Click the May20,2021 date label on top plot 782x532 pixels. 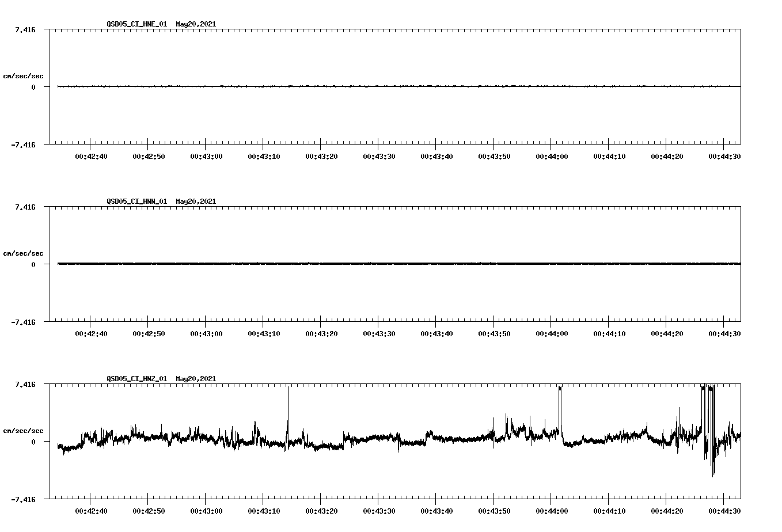(x=195, y=24)
